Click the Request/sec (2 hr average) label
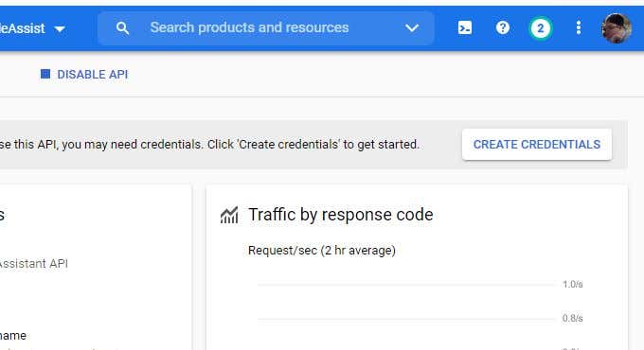 [x=322, y=251]
